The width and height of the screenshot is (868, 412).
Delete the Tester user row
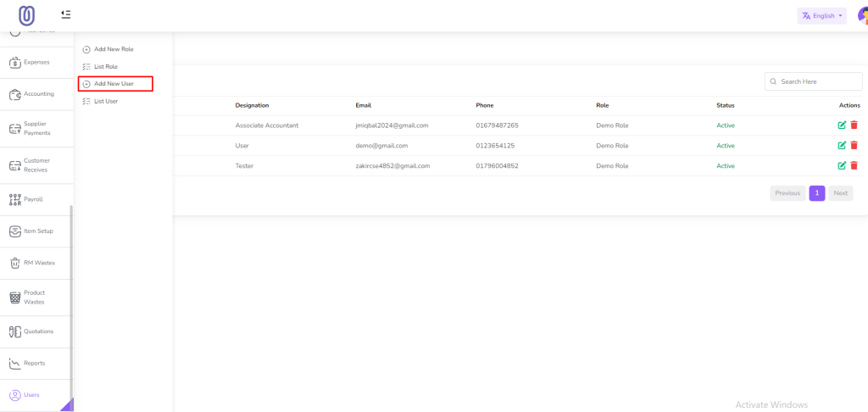[854, 165]
